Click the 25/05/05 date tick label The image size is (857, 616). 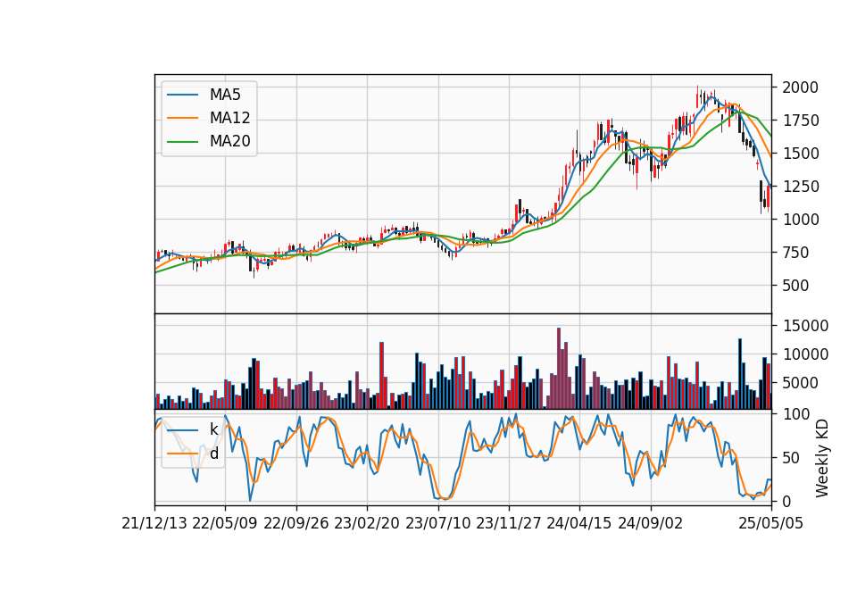pyautogui.click(x=771, y=523)
